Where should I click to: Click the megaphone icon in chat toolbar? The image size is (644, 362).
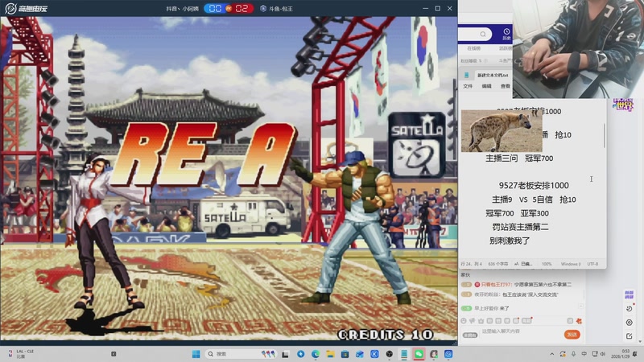[473, 321]
